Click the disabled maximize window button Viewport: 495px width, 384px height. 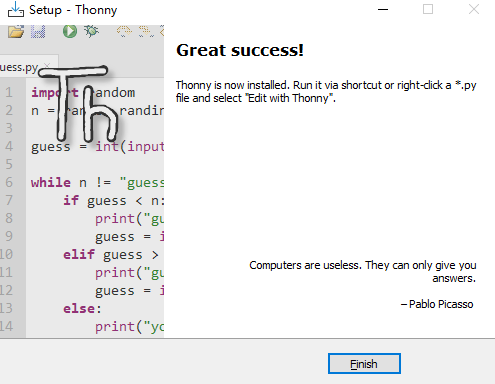coord(428,9)
